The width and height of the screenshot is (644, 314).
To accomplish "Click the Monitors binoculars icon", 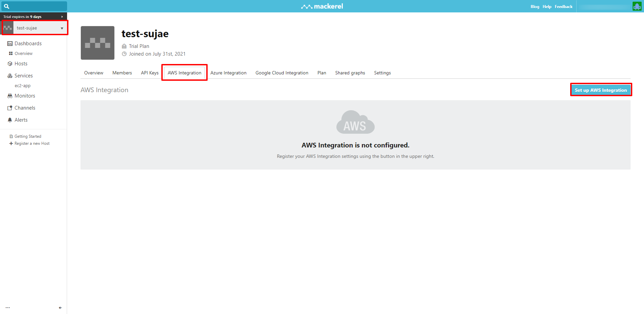I will pos(10,96).
